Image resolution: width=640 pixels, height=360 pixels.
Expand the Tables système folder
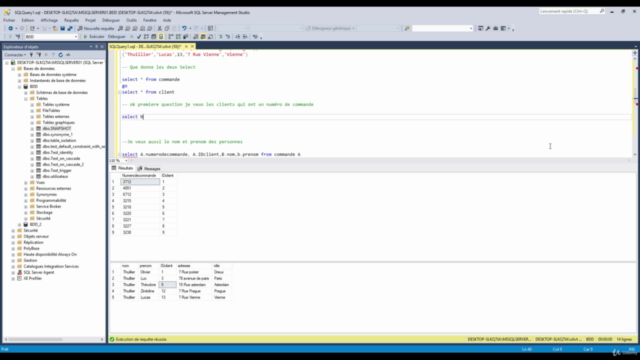[x=32, y=104]
